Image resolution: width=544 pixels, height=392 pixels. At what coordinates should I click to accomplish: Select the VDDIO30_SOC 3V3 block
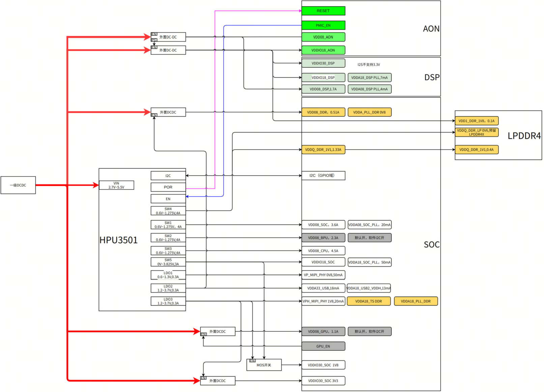coord(323,381)
